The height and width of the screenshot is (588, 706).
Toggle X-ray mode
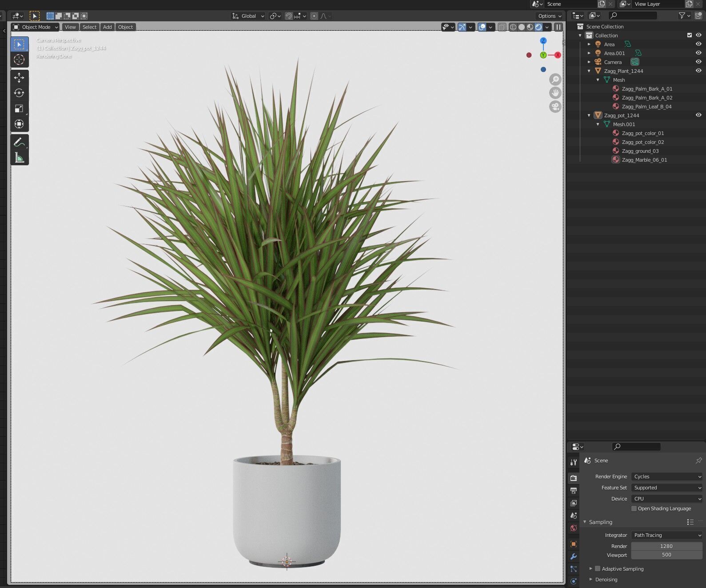click(502, 27)
